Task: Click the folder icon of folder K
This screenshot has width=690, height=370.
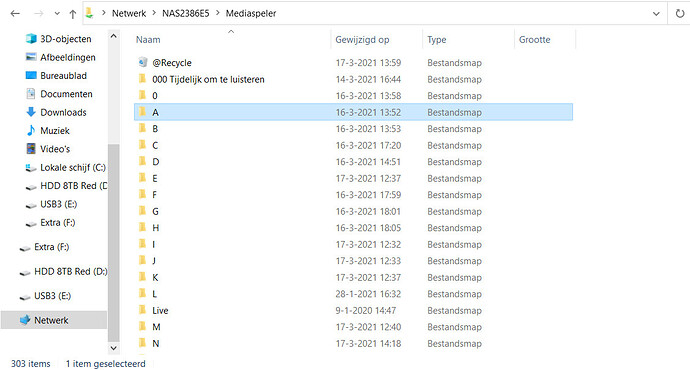Action: 142,277
